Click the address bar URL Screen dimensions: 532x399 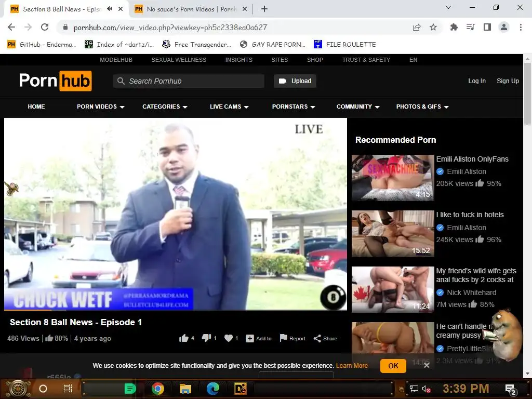coord(170,28)
